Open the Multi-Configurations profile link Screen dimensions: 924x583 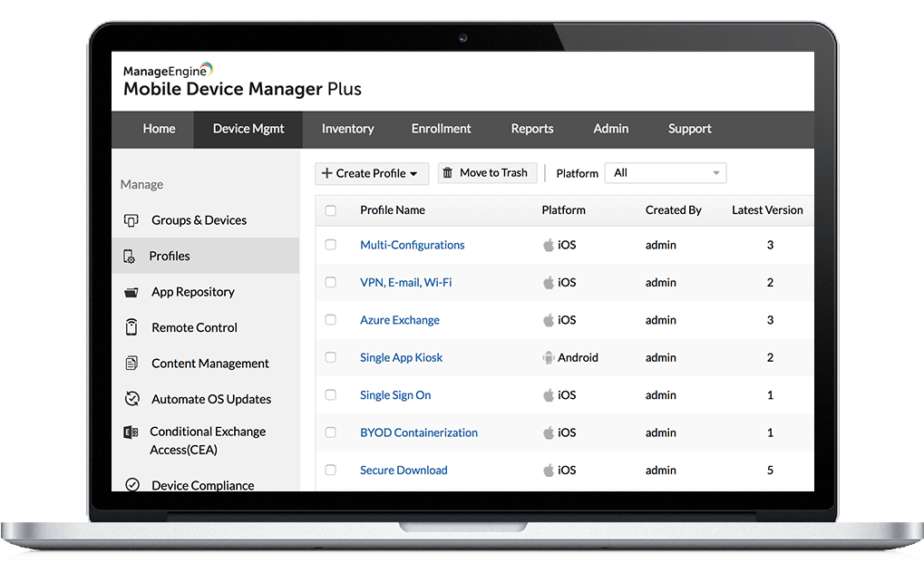point(412,245)
